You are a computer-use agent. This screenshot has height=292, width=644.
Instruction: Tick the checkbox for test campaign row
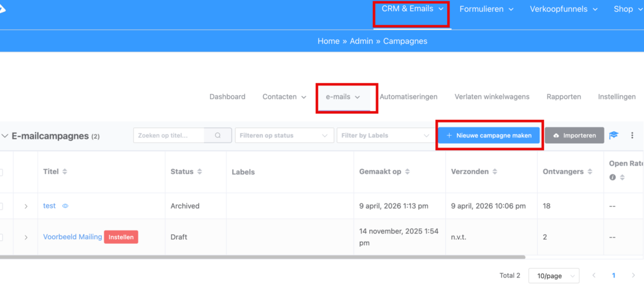pos(2,206)
